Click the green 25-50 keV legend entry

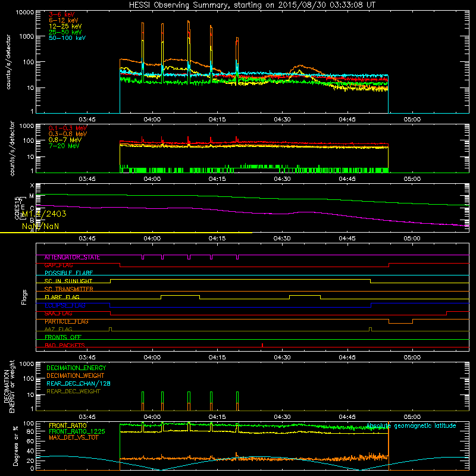tap(65, 32)
